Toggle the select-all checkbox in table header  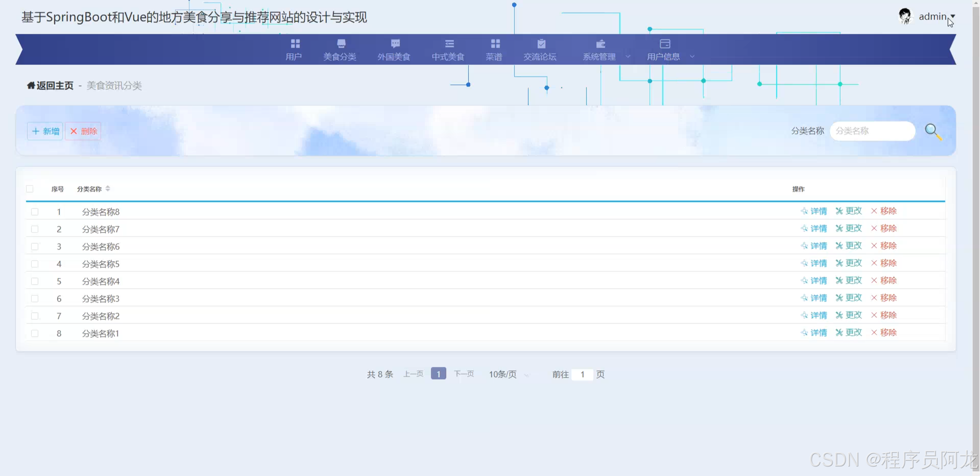click(x=30, y=189)
